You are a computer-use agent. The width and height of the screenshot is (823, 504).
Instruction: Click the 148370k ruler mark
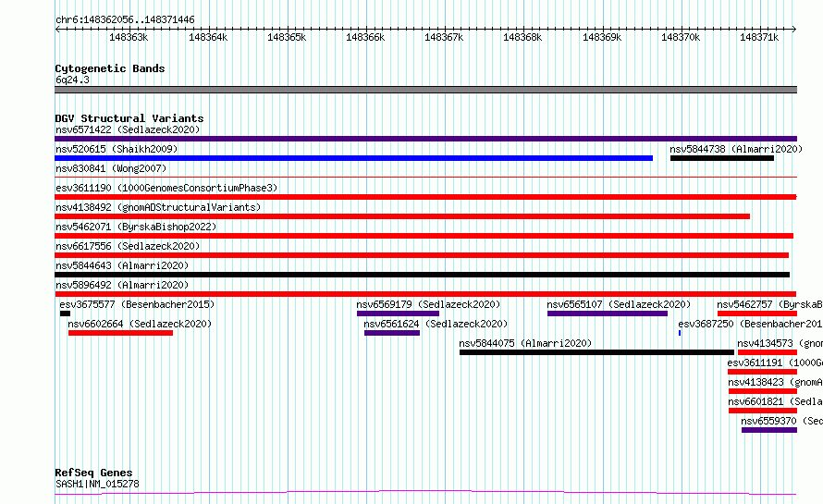pyautogui.click(x=681, y=37)
